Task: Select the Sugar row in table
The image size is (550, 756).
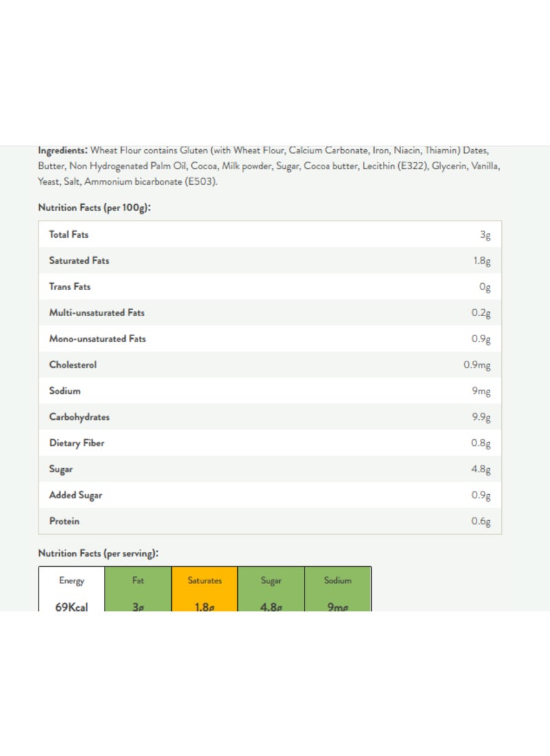Action: [270, 469]
